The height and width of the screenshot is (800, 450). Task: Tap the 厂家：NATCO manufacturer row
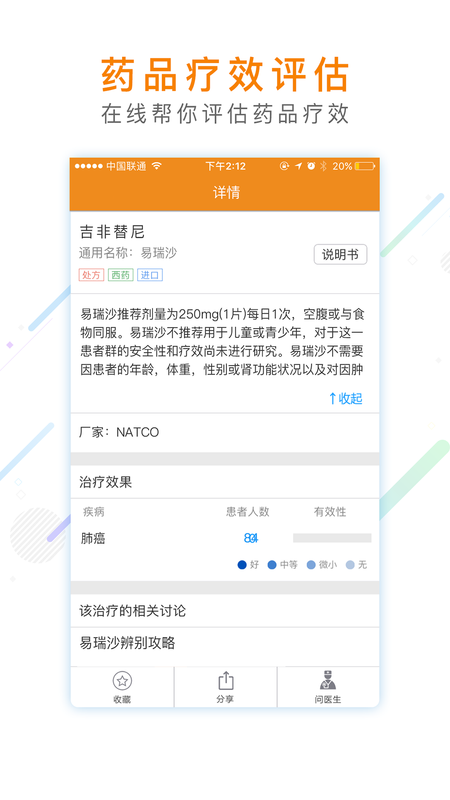pos(225,433)
